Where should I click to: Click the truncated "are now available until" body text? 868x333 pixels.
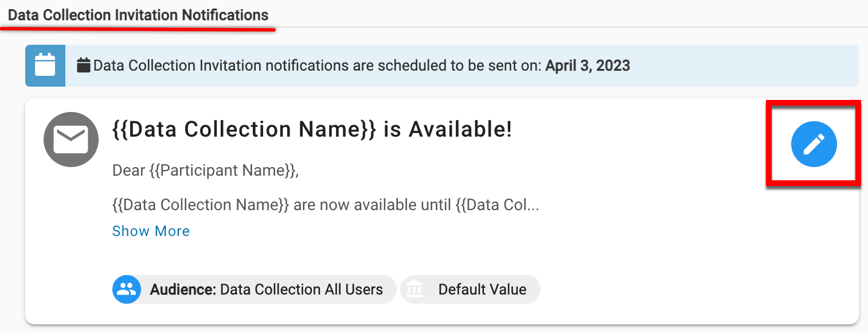pos(373,205)
